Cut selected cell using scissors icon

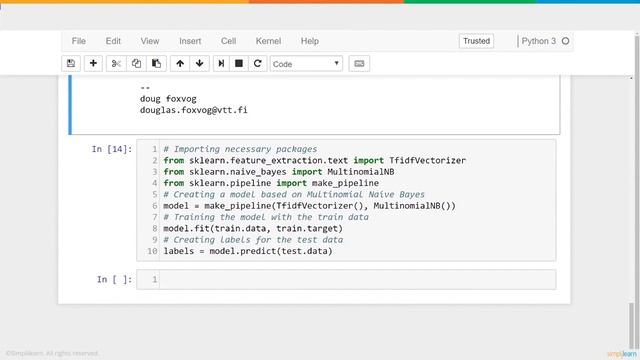116,64
